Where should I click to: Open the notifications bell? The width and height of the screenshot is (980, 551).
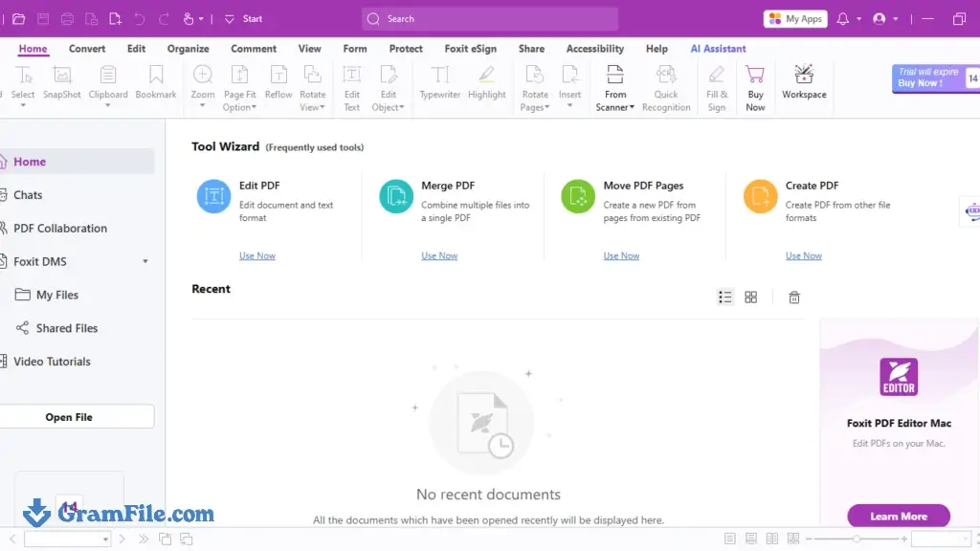[842, 19]
